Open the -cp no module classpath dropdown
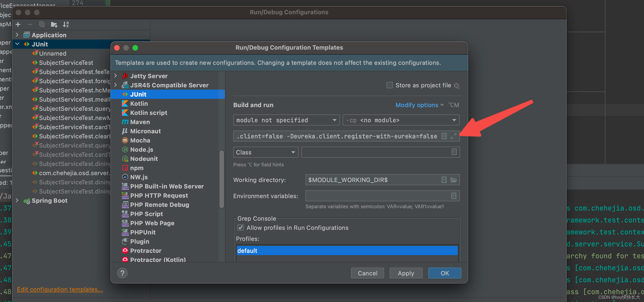Viewport: 644px width, 302px height. coord(401,120)
